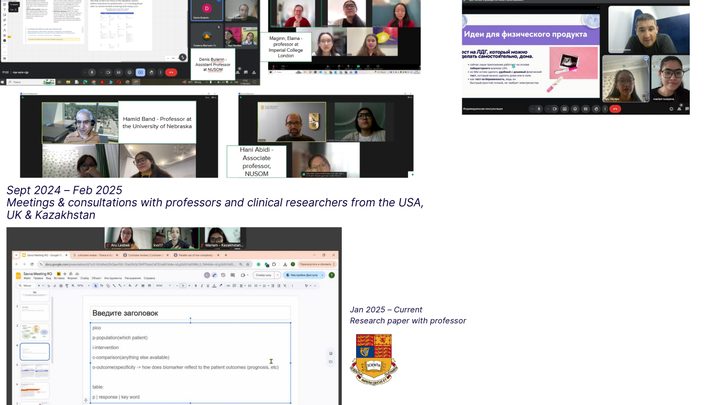Open Файл menu in Google Slides
720x405 pixels.
pyautogui.click(x=27, y=278)
